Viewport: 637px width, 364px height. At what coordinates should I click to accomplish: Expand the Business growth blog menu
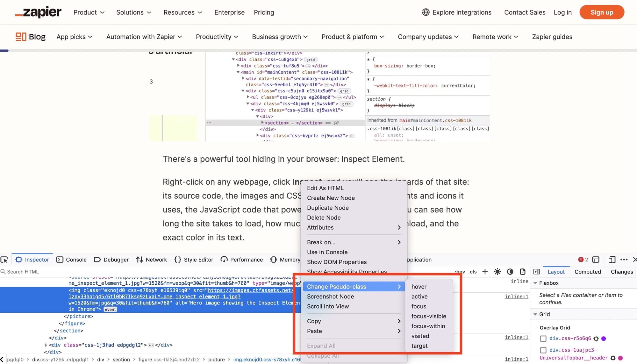[x=280, y=37]
